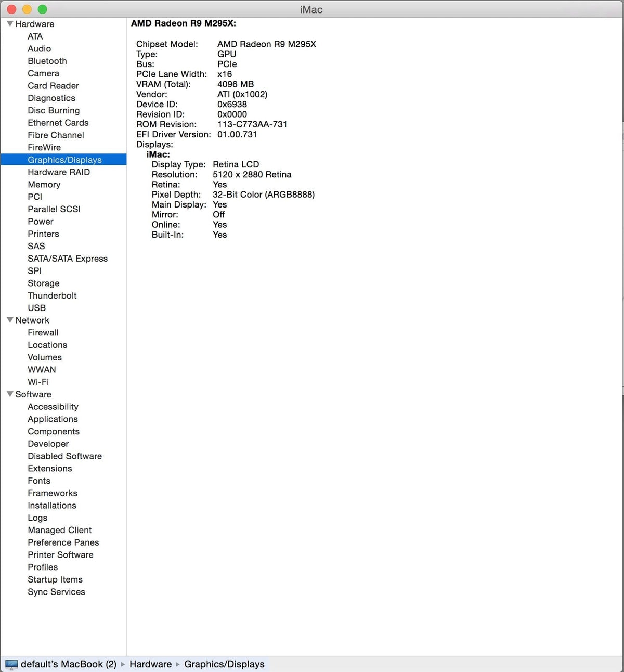View Installations history entry
Viewport: 624px width, 672px height.
[x=52, y=506]
